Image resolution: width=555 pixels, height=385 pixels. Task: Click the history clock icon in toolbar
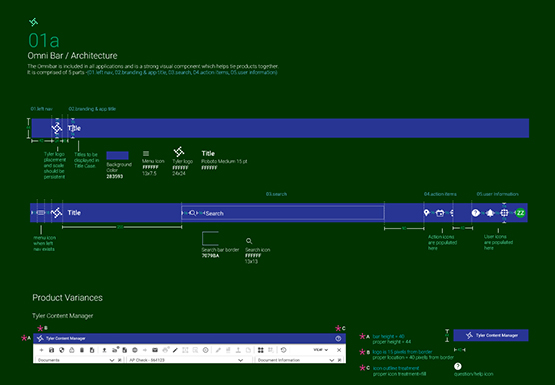283,350
